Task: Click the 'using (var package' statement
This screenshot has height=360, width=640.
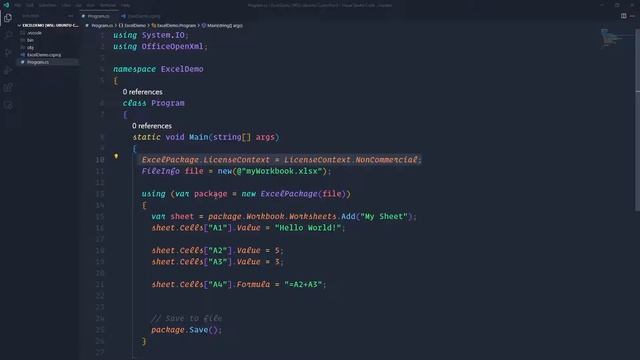Action: point(246,194)
